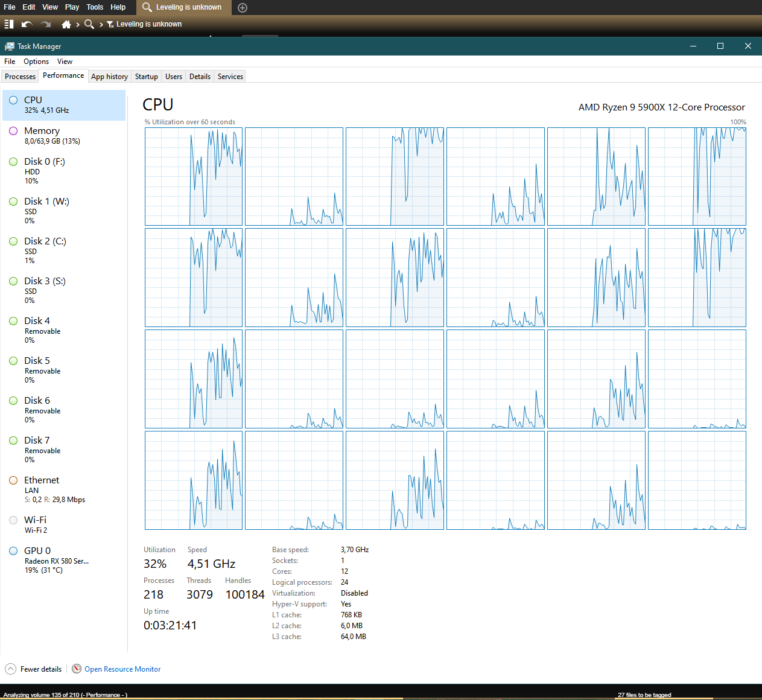Switch to the Startup tab

(146, 77)
